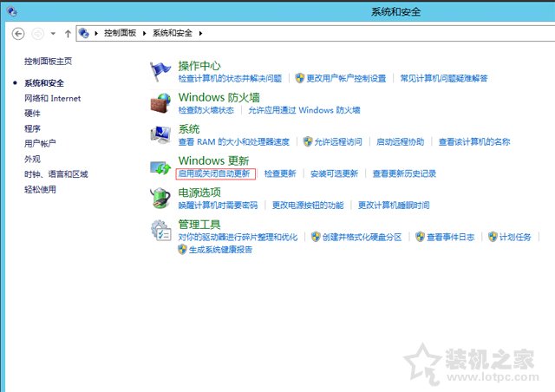The width and height of the screenshot is (555, 392).
Task: Go to 外观 category in sidebar
Action: coord(32,159)
